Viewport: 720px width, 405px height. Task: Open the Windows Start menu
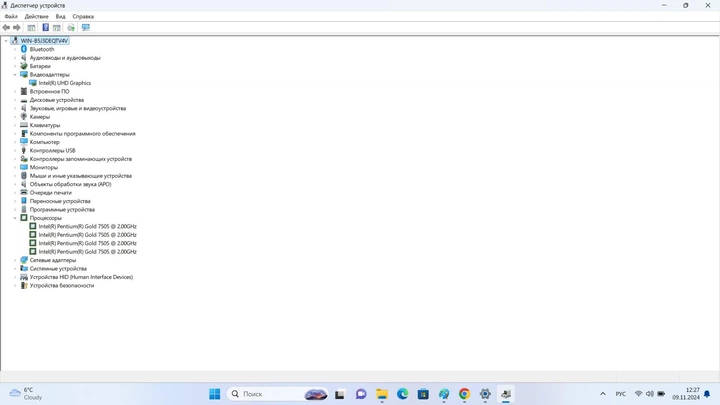click(x=214, y=394)
